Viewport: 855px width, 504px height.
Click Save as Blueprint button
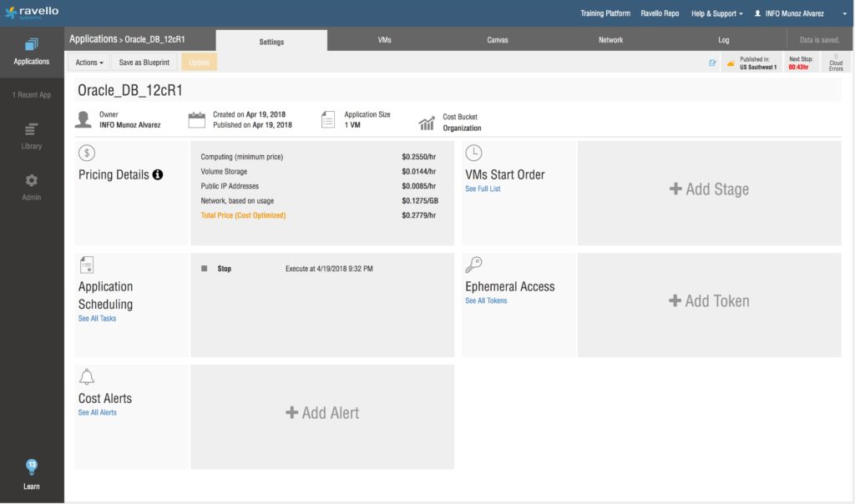pos(145,63)
